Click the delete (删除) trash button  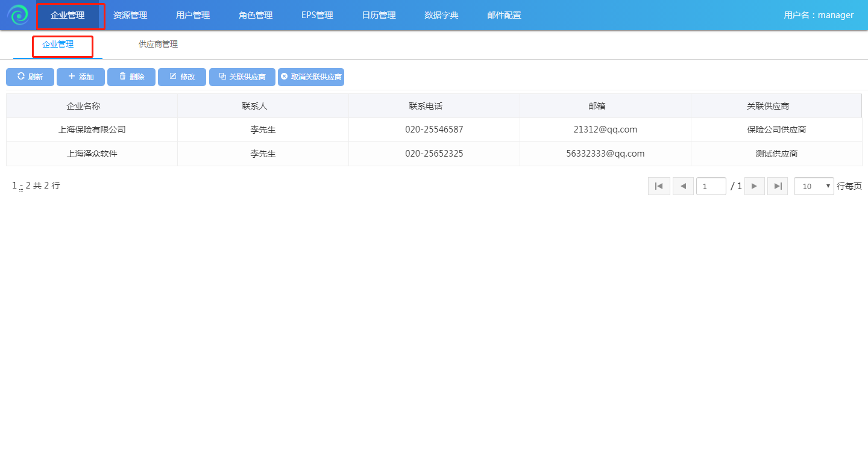click(131, 77)
